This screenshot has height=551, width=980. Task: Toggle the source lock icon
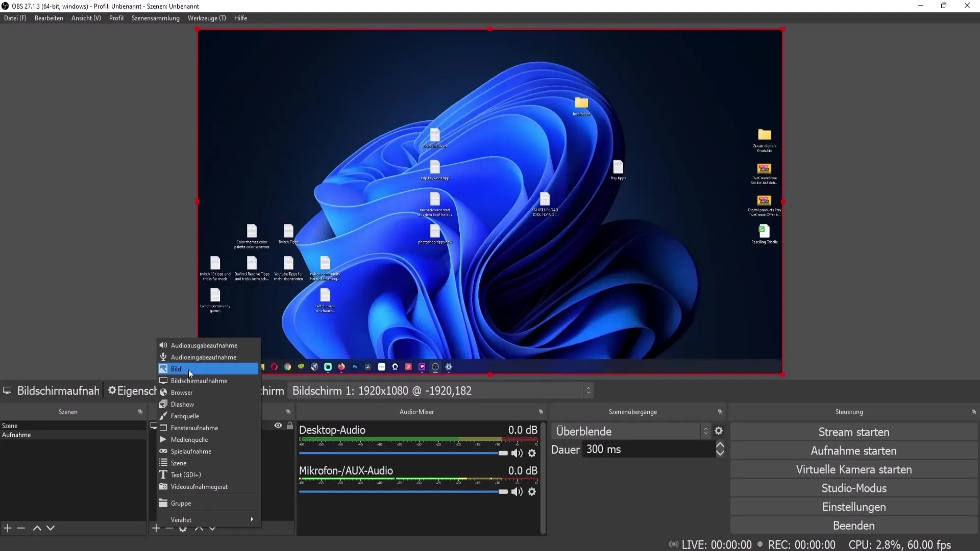click(x=290, y=425)
